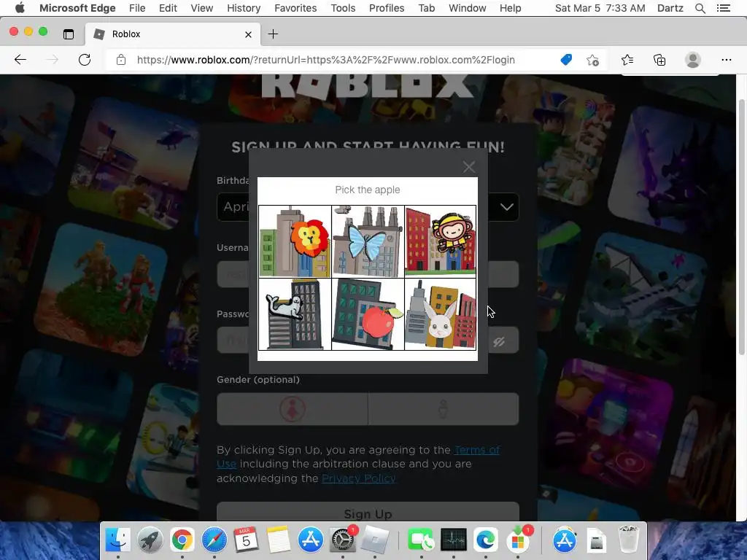Screen dimensions: 747x560
Task: Toggle password visibility eye icon
Action: pyautogui.click(x=499, y=342)
